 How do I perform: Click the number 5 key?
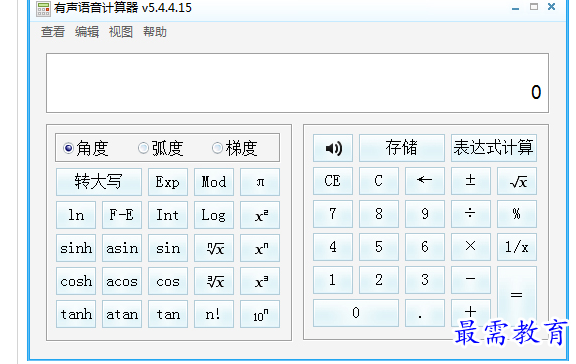pyautogui.click(x=379, y=247)
